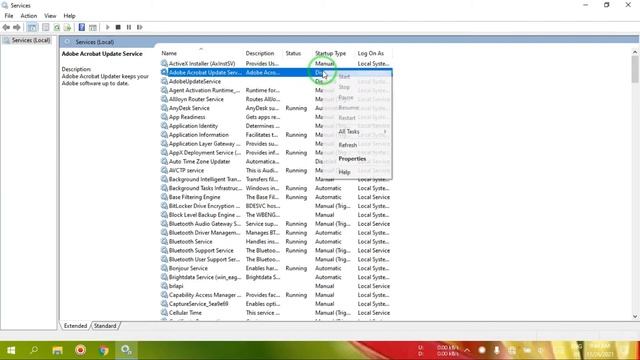The height and width of the screenshot is (360, 640).
Task: Click the Refresh toolbar icon
Action: tap(57, 27)
